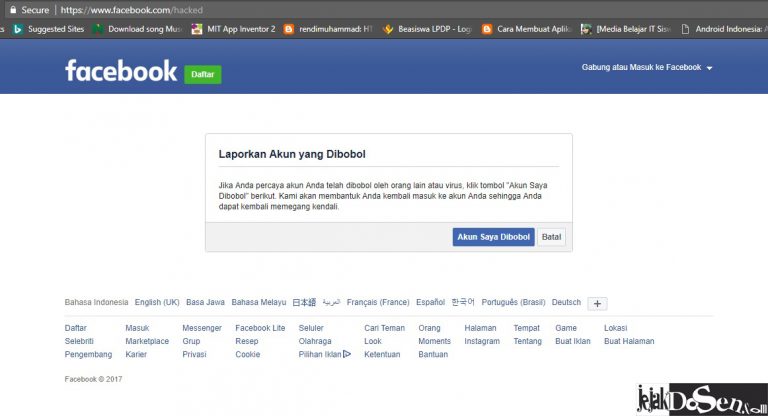Screen dimensions: 768x416
Task: Expand Gabung atau Masuk ke Facebook dropdown
Action: (x=647, y=67)
